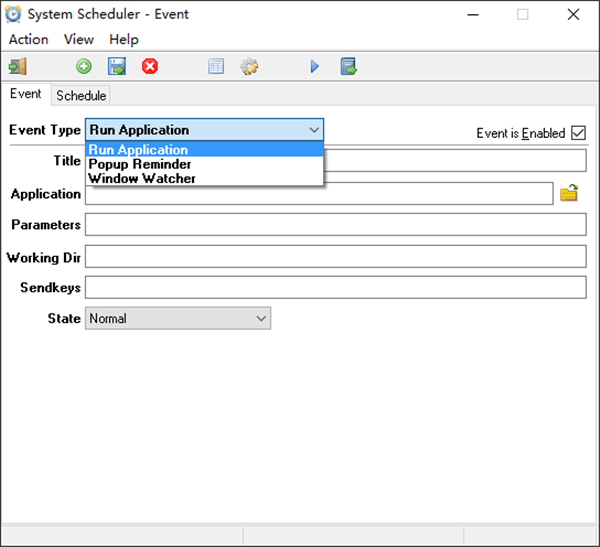
Task: Click the floppy disk save event icon
Action: click(117, 66)
